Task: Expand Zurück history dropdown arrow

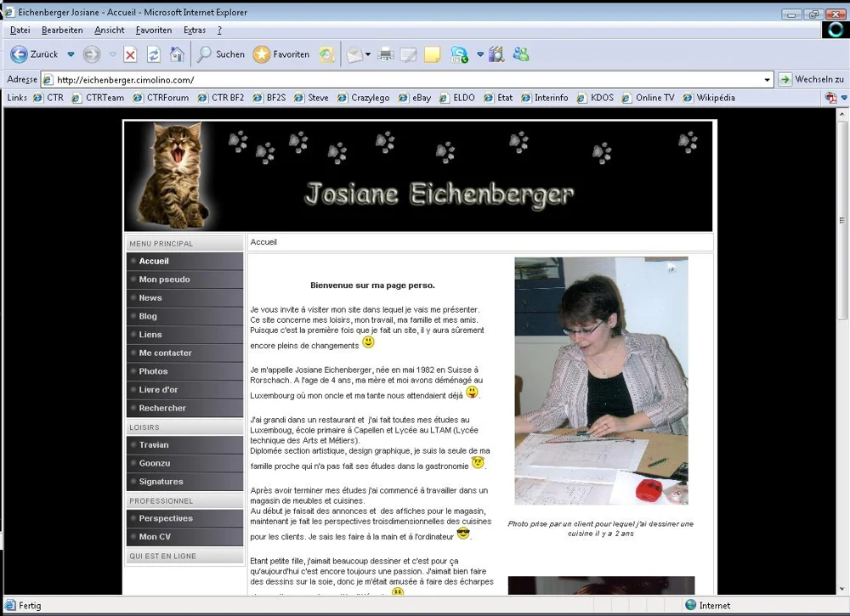Action: (71, 54)
